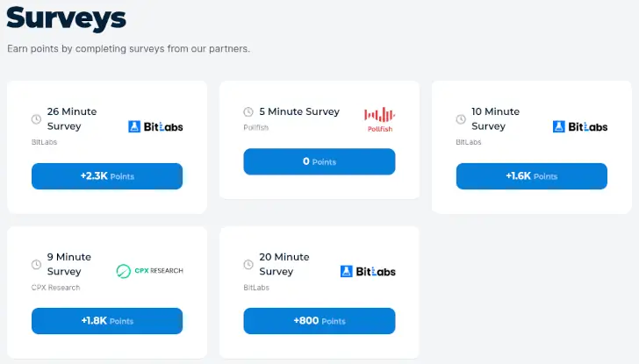Open the 26 Minute Survey title
This screenshot has width=639, height=364.
pos(71,118)
